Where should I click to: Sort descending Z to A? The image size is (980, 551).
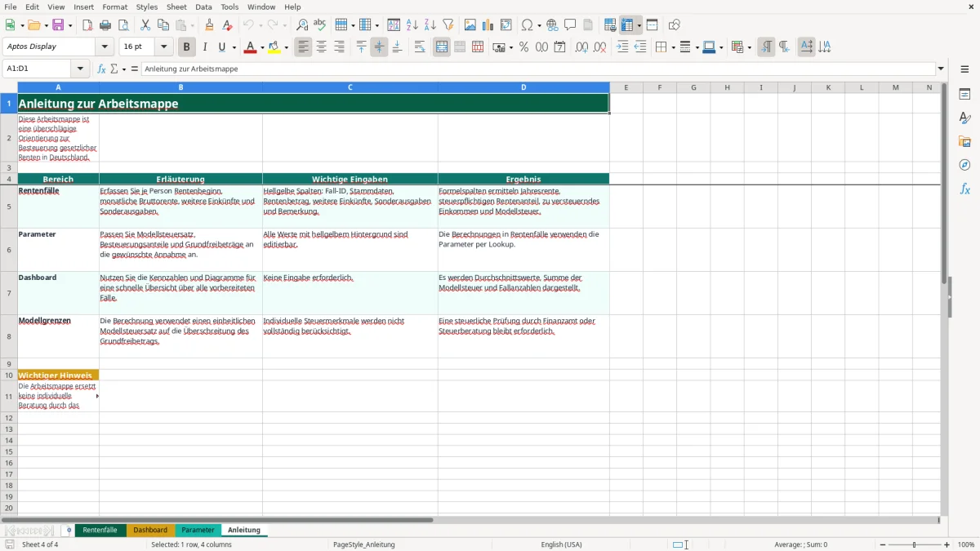(x=430, y=25)
